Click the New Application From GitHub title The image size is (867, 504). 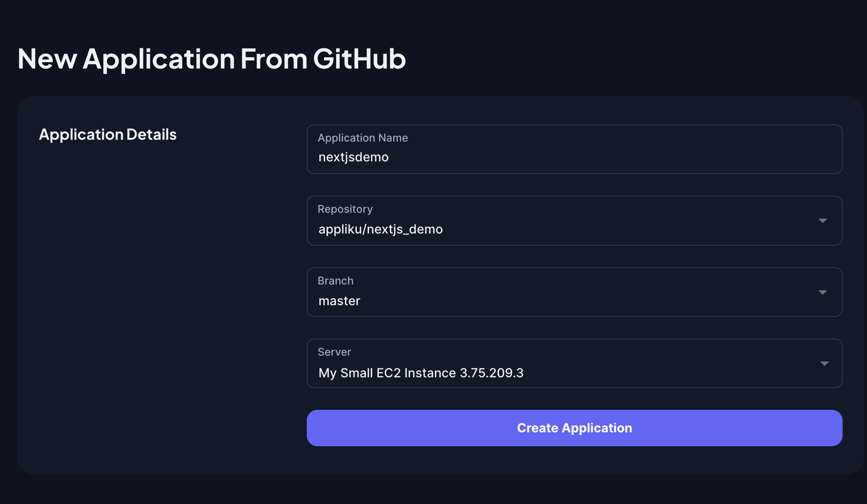(212, 59)
